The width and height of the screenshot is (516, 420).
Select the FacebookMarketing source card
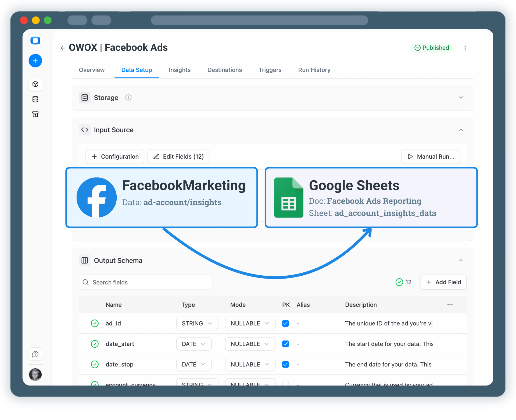coord(161,197)
